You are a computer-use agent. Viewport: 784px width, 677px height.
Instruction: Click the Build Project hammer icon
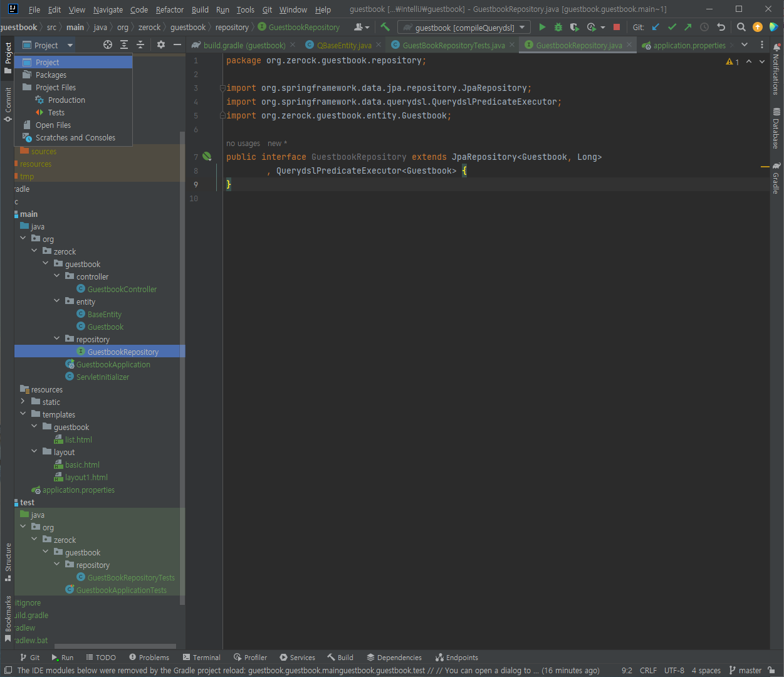click(x=385, y=27)
